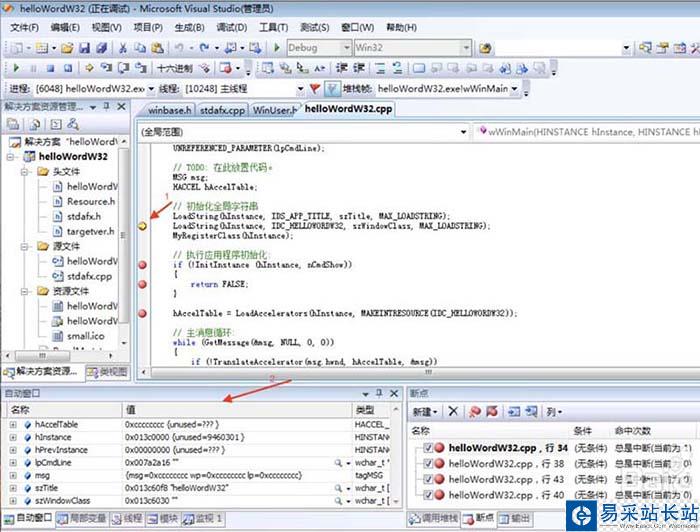Toggle pin on 解决方案资源管理 panel

click(106, 106)
